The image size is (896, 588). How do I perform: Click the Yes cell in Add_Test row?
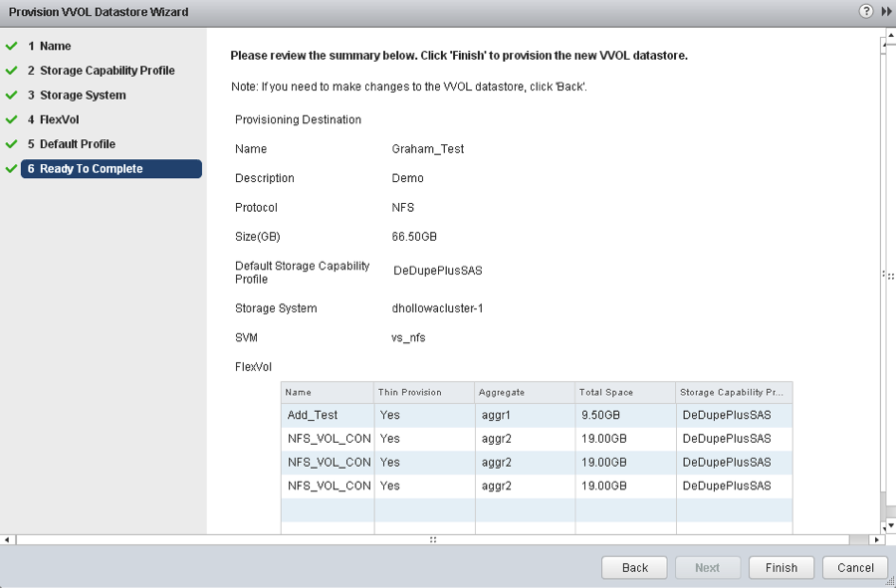click(389, 415)
